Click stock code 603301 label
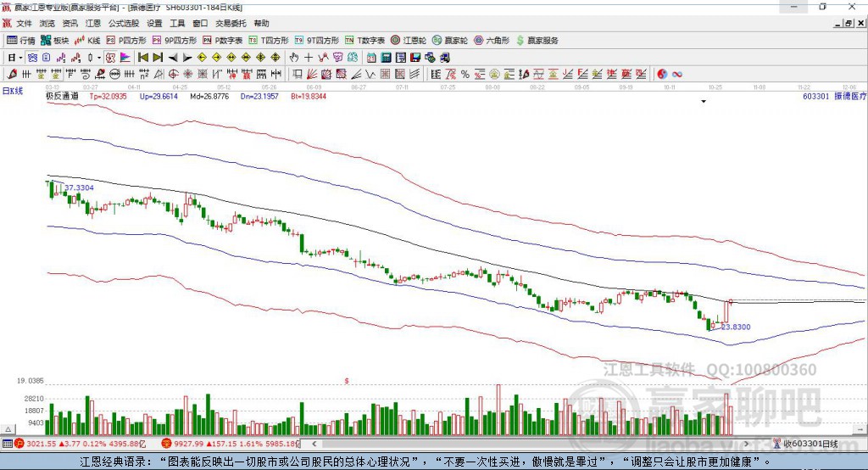The height and width of the screenshot is (470, 868). click(816, 96)
